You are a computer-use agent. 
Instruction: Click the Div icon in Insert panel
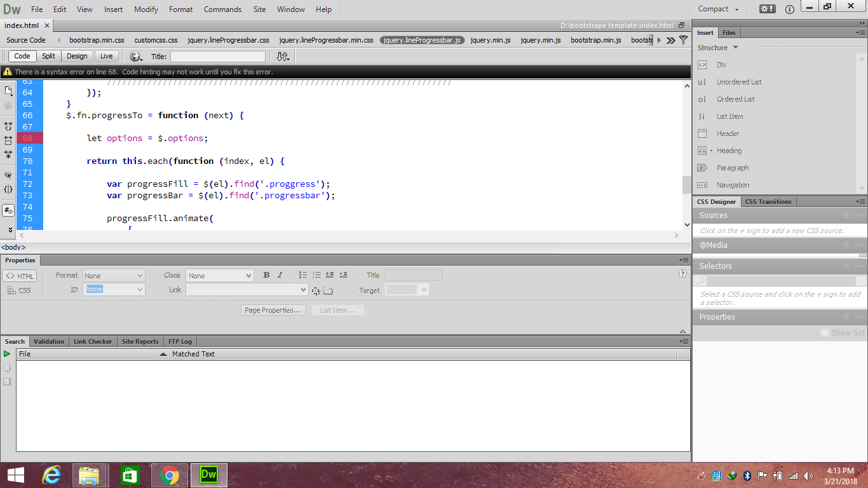click(702, 65)
